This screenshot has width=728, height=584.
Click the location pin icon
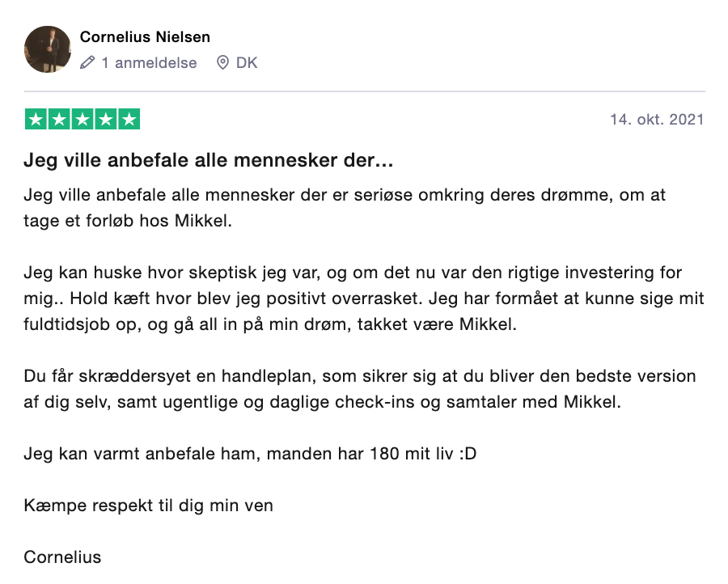point(222,62)
